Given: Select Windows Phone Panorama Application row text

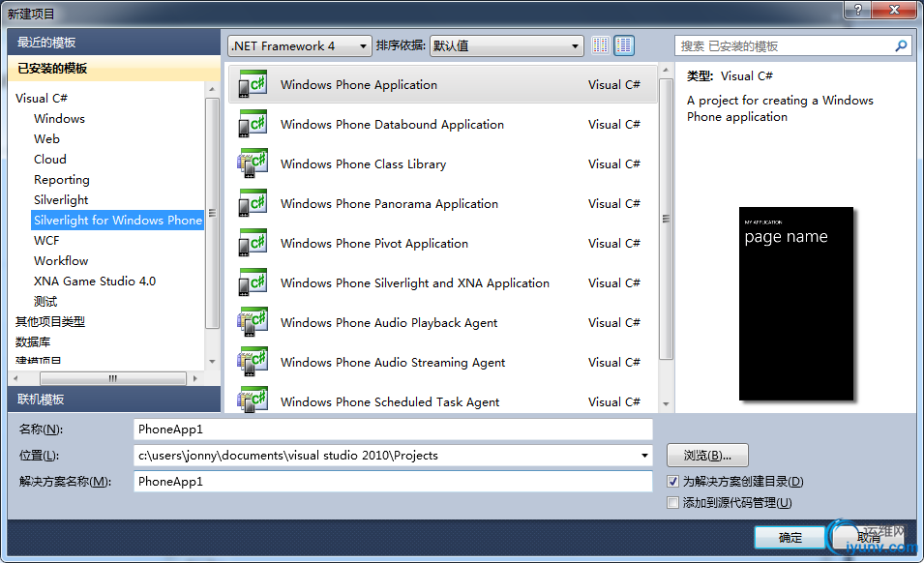Looking at the screenshot, I should [390, 204].
